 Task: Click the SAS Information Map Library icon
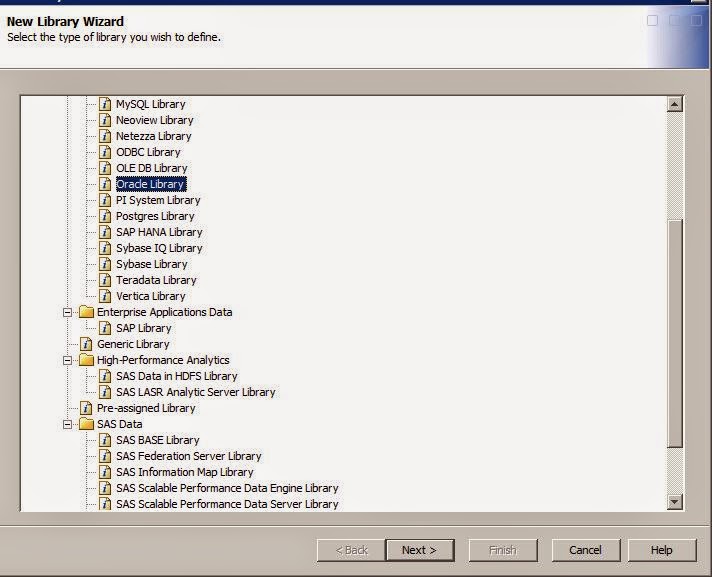tap(105, 472)
